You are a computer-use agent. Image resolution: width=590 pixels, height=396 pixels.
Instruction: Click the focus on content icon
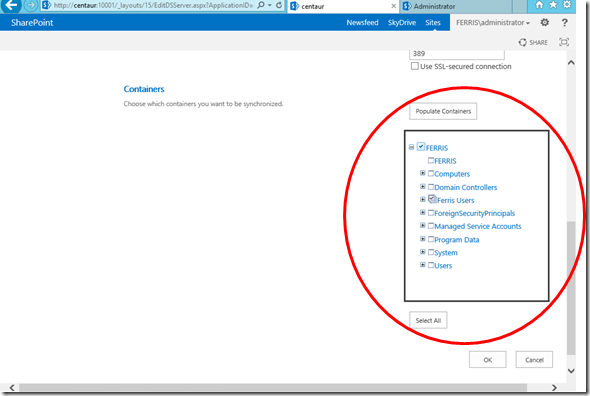564,42
